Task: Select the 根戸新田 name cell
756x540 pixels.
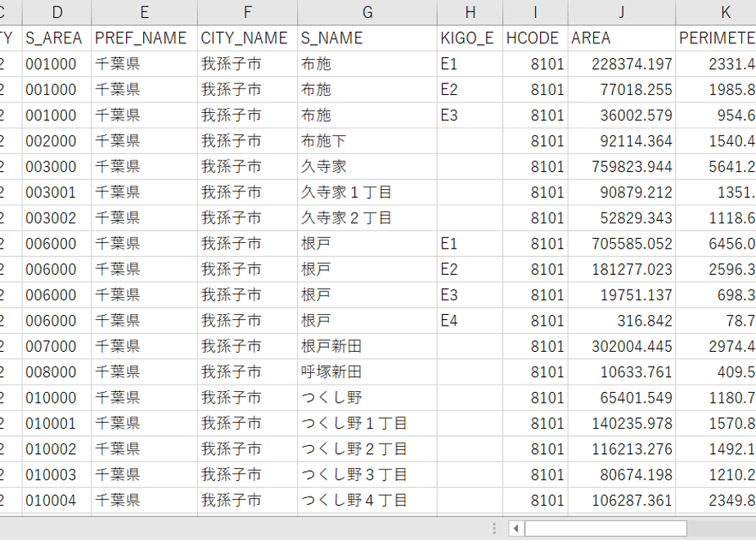Action: pyautogui.click(x=367, y=346)
